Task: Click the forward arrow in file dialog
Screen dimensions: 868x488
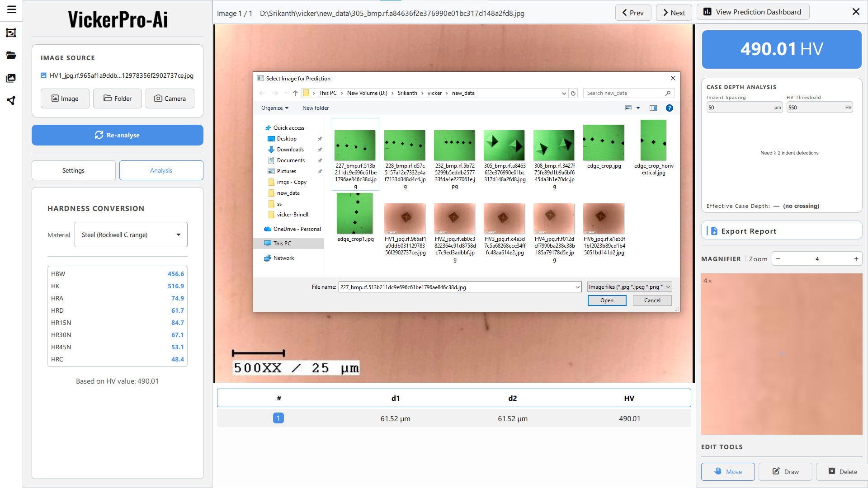Action: click(275, 93)
